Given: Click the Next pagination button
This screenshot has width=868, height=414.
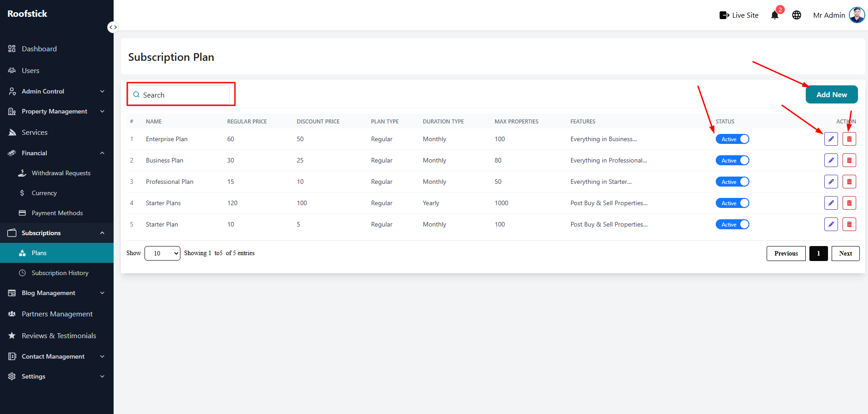Looking at the screenshot, I should coord(845,253).
